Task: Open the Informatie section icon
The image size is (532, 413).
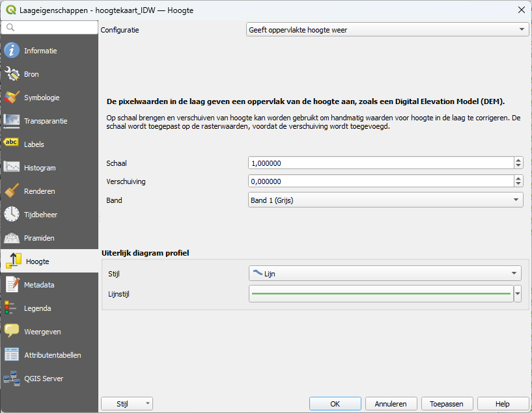Action: click(12, 51)
